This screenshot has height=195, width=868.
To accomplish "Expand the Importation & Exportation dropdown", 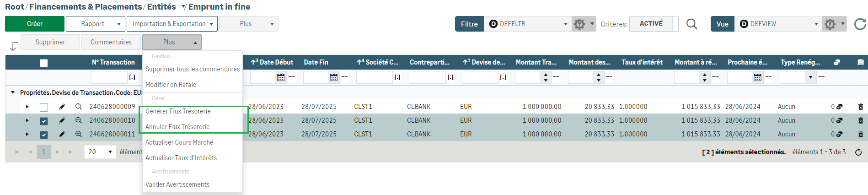I will click(x=173, y=24).
